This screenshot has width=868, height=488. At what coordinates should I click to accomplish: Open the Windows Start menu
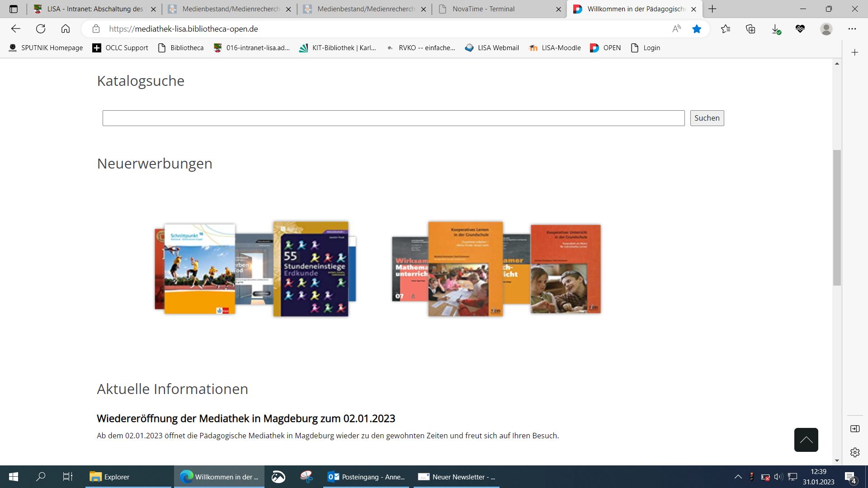click(14, 477)
